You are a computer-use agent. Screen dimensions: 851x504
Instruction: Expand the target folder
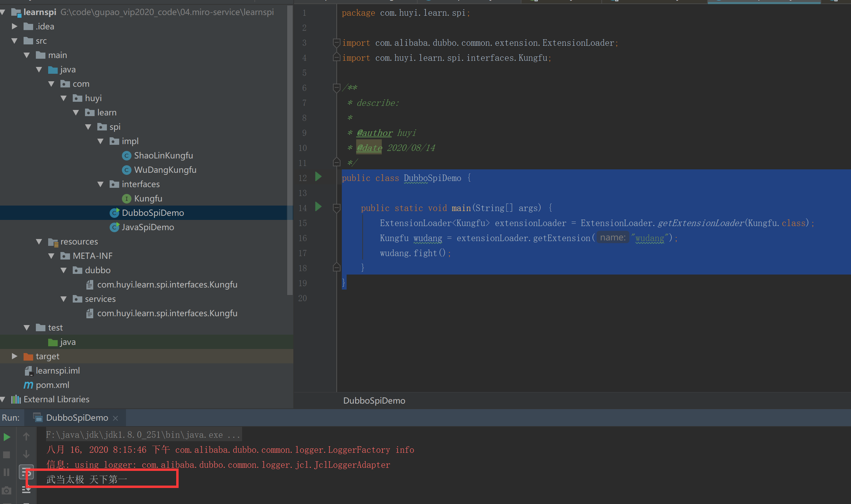(x=14, y=356)
